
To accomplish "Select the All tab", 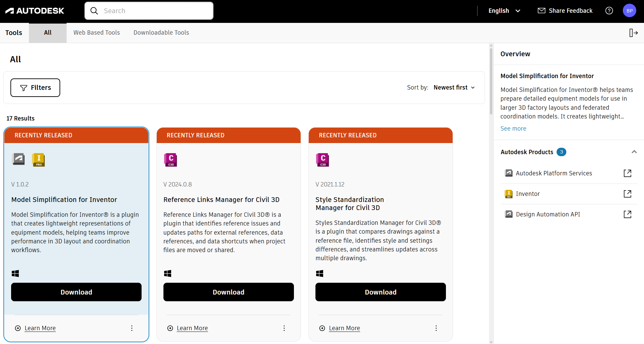I will click(48, 33).
